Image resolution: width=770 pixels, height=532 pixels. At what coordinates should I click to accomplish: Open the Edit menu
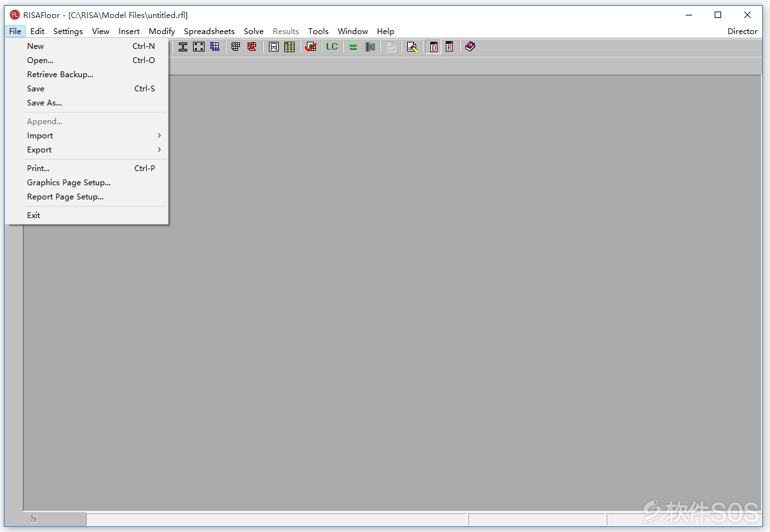point(37,32)
